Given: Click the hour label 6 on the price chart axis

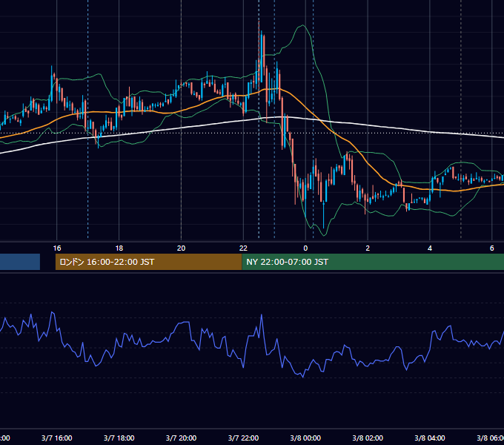Looking at the screenshot, I should [x=492, y=248].
